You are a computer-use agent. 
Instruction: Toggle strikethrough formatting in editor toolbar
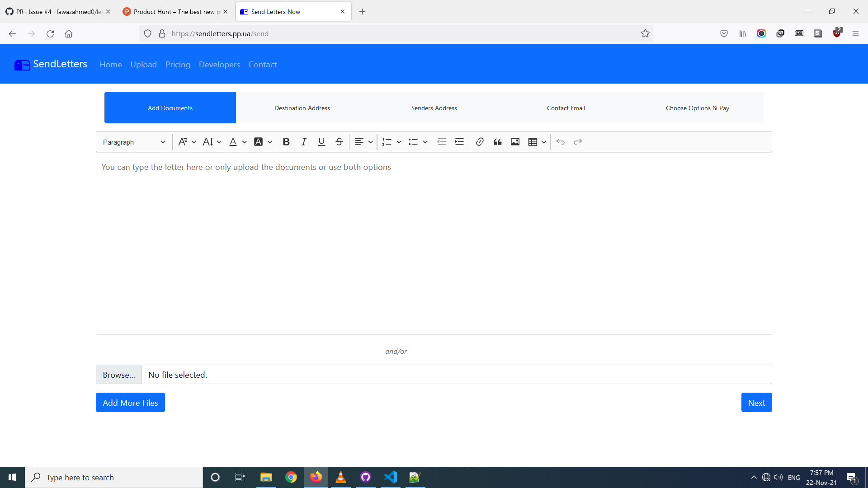tap(339, 142)
